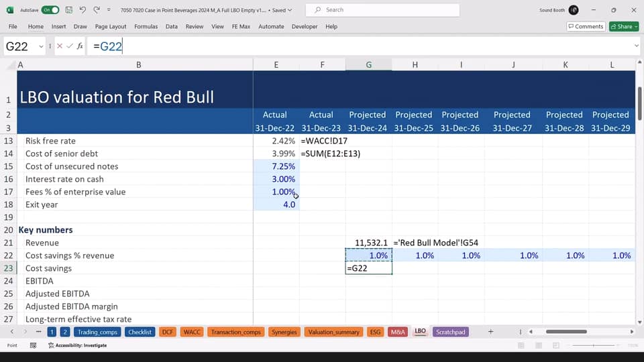Add a new sheet with plus icon
This screenshot has width=644, height=362.
[490, 332]
